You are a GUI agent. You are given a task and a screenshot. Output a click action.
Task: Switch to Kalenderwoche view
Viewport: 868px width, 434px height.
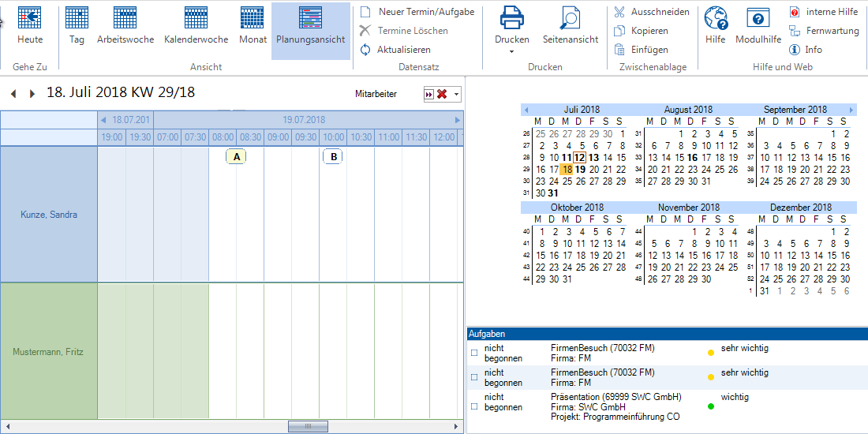pyautogui.click(x=196, y=18)
